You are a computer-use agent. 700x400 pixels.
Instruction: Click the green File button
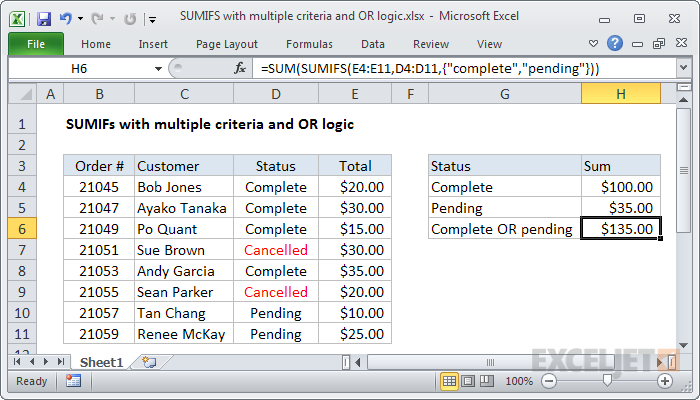[x=34, y=44]
